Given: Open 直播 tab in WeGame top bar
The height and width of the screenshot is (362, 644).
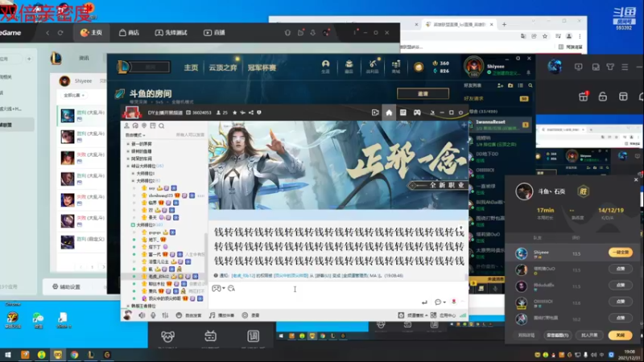Looking at the screenshot, I should [x=214, y=33].
